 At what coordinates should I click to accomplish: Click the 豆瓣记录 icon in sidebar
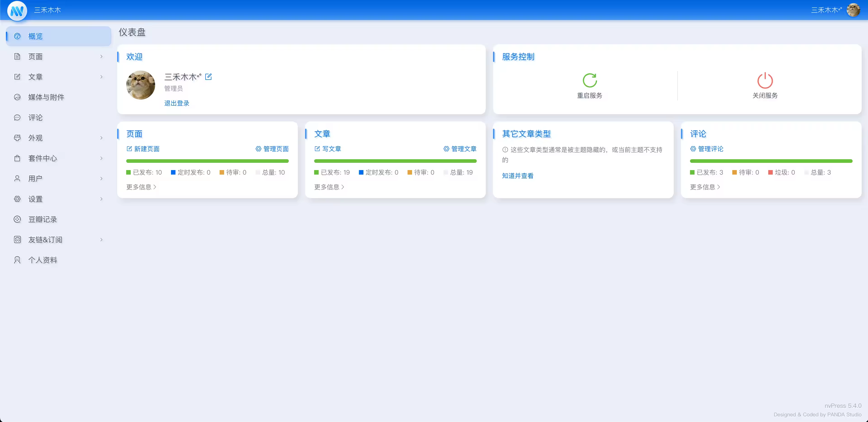coord(17,219)
